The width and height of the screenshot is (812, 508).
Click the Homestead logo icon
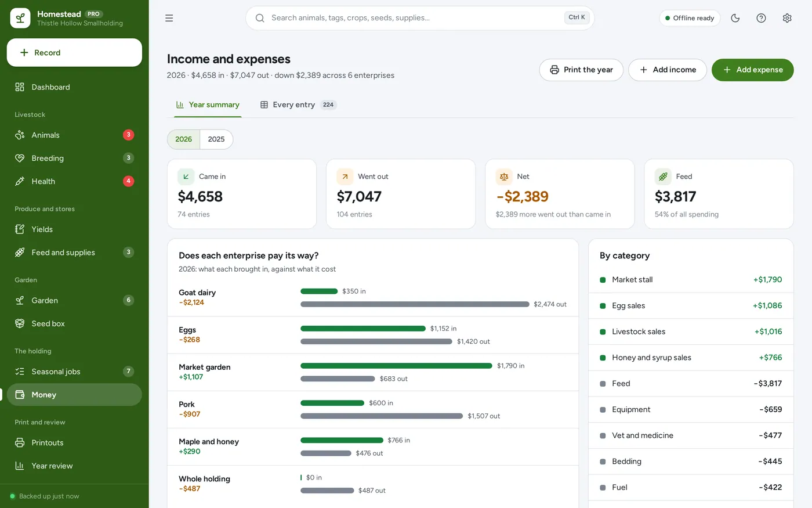[20, 18]
